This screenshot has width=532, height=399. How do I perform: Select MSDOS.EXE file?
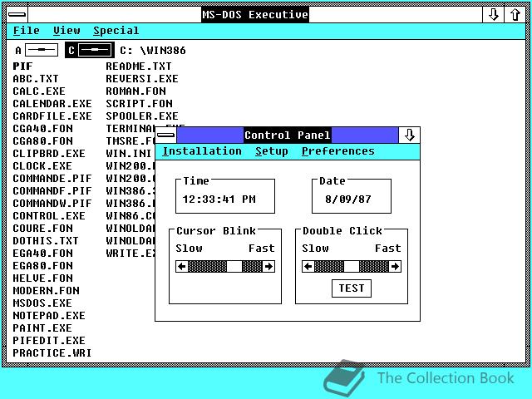click(x=42, y=303)
